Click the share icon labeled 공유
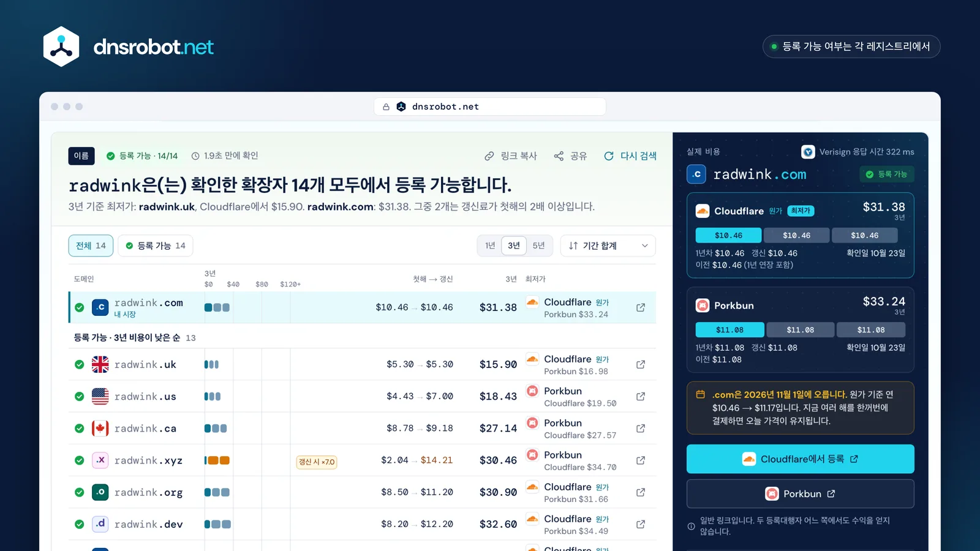980x551 pixels. pos(559,156)
